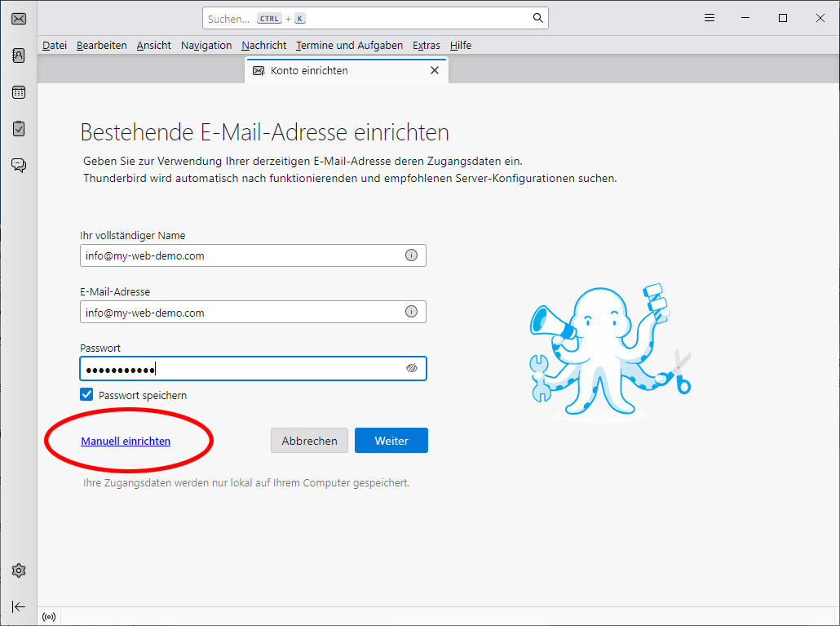Show info icon for full name field
This screenshot has height=626, width=840.
tap(411, 255)
